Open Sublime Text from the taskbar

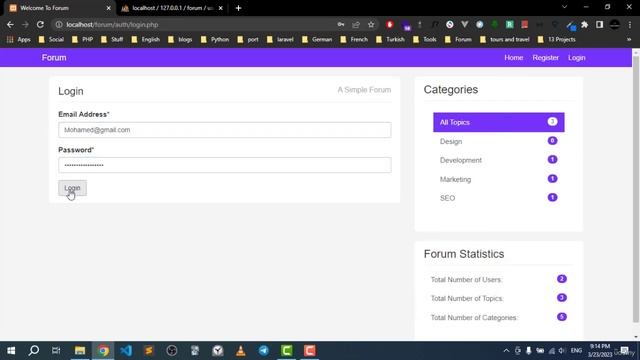149,351
